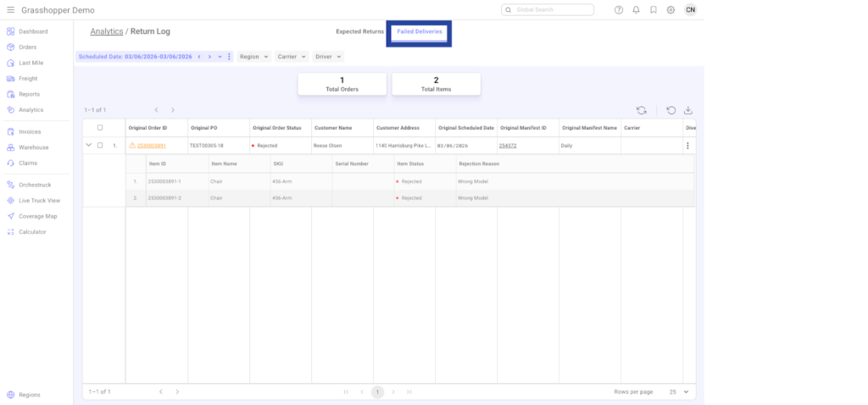Screen dimensions: 868x405
Task: Open the notifications bell
Action: point(636,10)
